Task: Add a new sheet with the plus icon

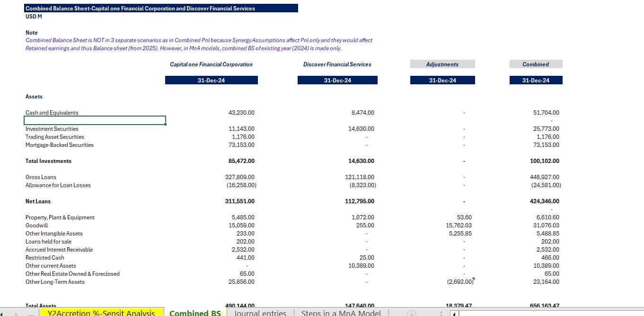Action: tap(412, 313)
